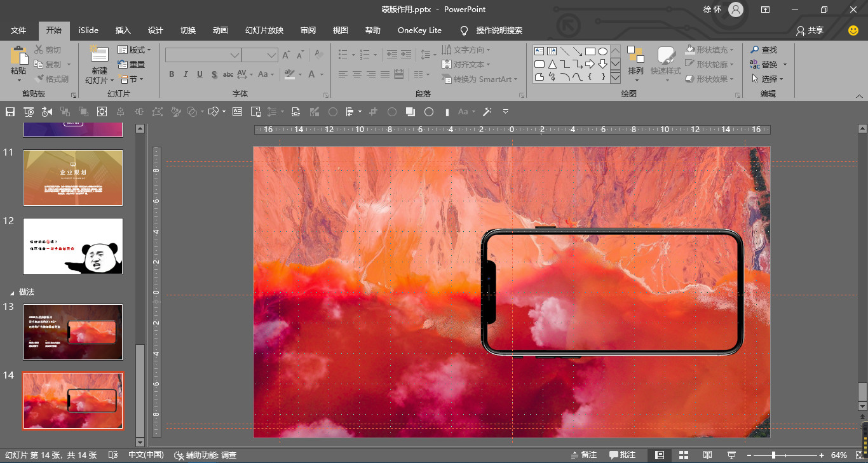Click the Paste (粘贴) clipboard icon
Screen dimensions: 868x463
coord(18,55)
